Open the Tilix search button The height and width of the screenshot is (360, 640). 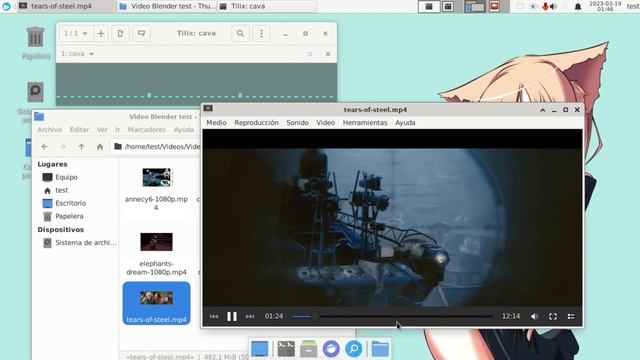pyautogui.click(x=240, y=33)
